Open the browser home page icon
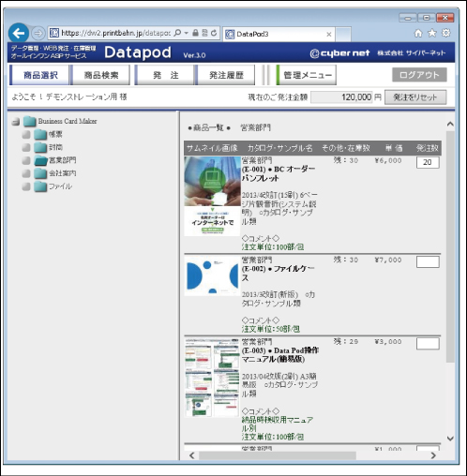Image resolution: width=467 pixels, height=476 pixels. tap(418, 33)
